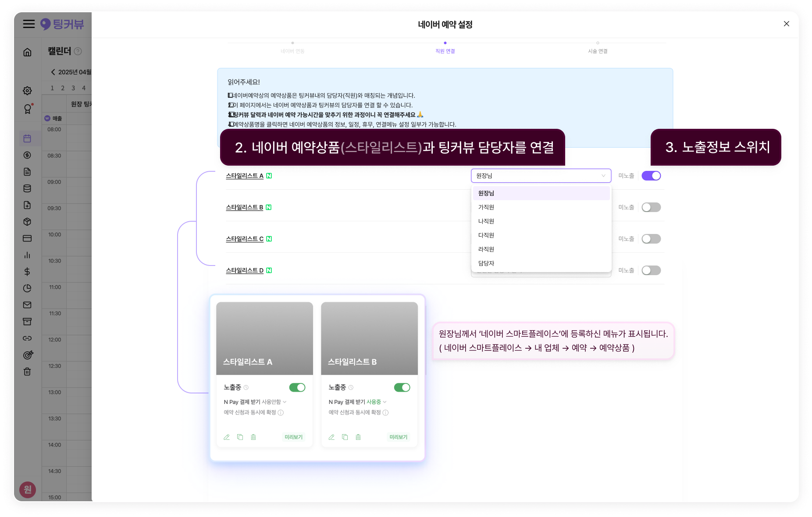Image resolution: width=812 pixels, height=517 pixels.
Task: Open the package box icon in sidebar
Action: (x=27, y=222)
